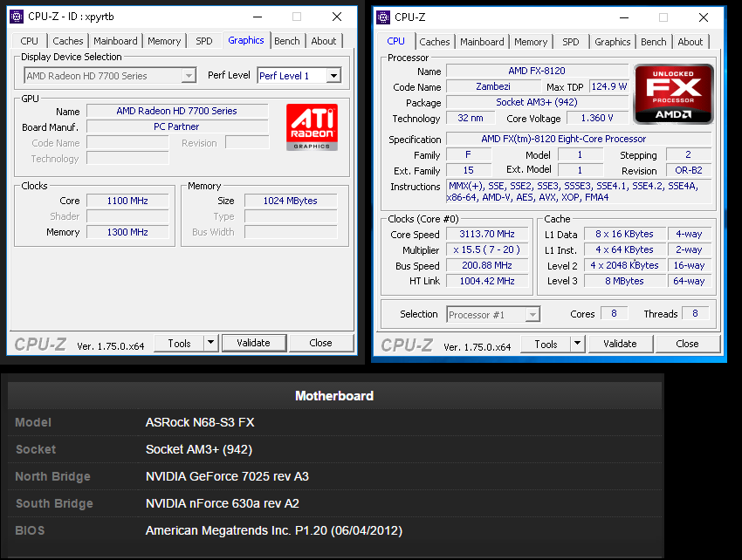The height and width of the screenshot is (560, 742).
Task: Switch to Memory tab in the right window
Action: 531,42
